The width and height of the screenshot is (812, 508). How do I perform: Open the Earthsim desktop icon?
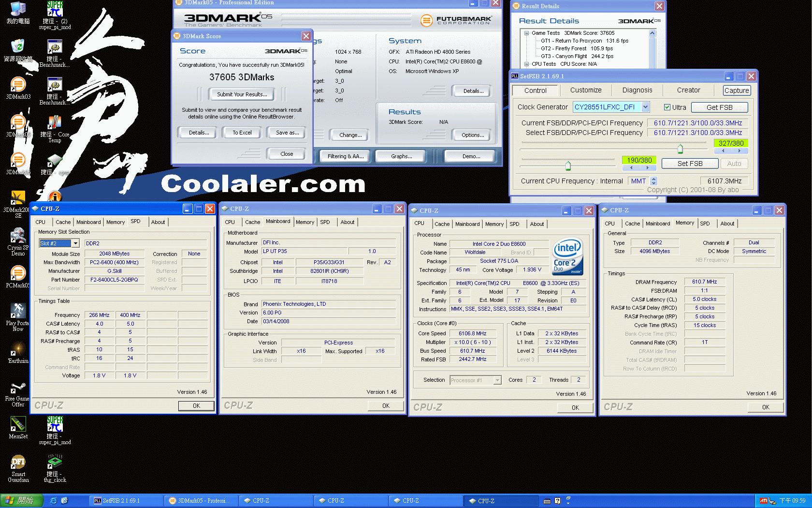coord(18,352)
